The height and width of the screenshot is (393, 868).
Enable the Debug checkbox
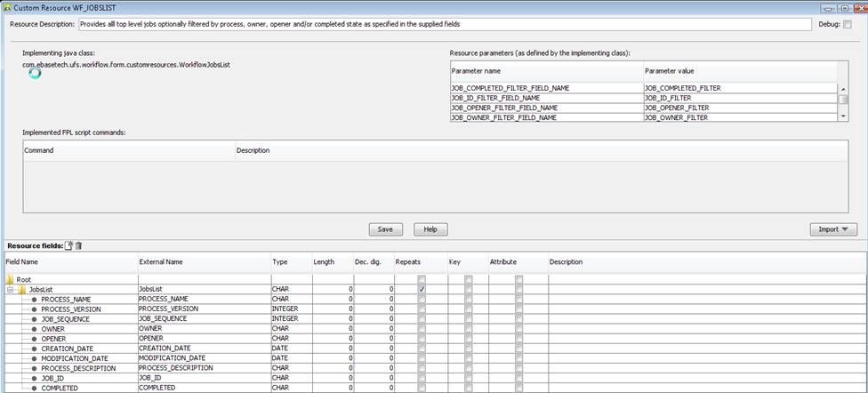pos(847,24)
